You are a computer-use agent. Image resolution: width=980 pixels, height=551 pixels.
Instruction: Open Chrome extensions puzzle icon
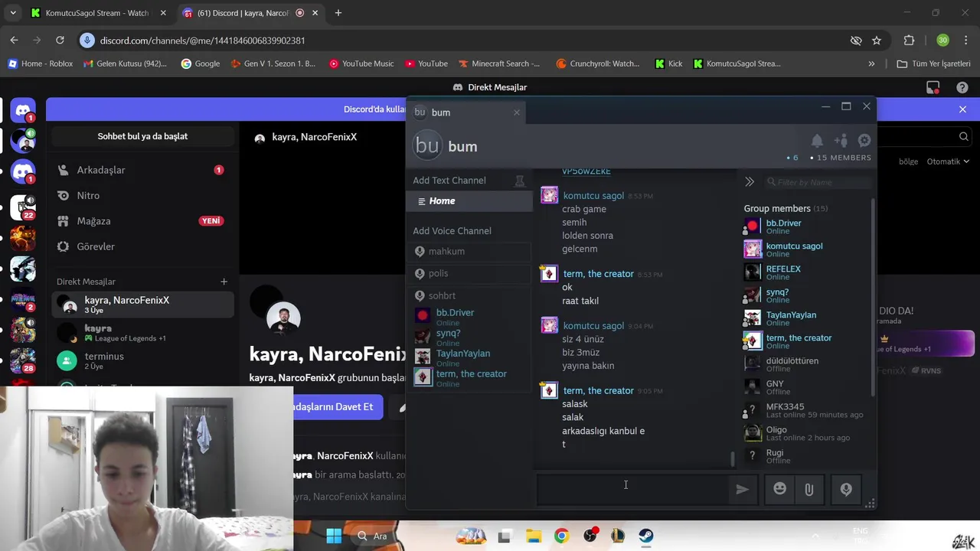pos(909,40)
